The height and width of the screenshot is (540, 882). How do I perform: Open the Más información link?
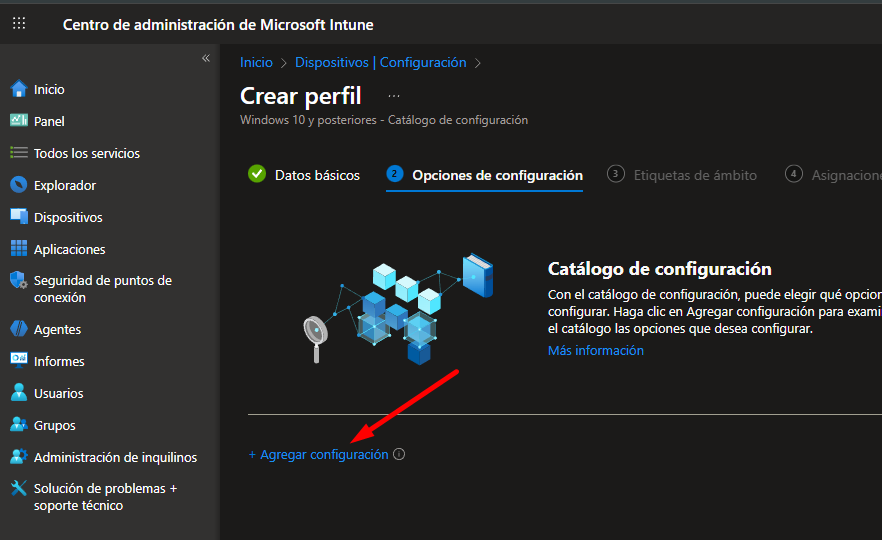(x=595, y=351)
